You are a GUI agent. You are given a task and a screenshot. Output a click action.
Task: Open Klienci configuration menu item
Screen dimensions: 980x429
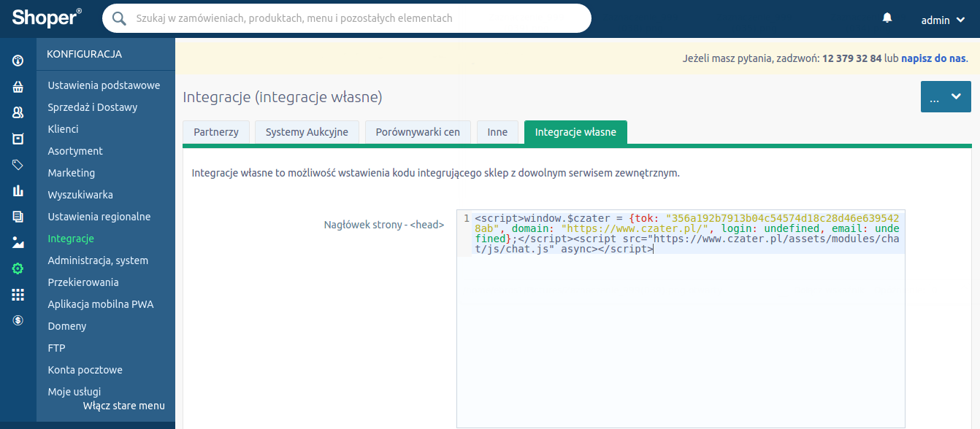[63, 129]
